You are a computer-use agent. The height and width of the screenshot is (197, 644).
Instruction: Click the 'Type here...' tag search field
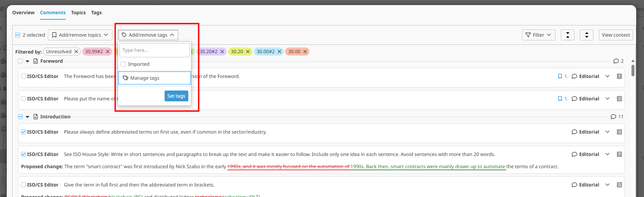click(x=154, y=50)
